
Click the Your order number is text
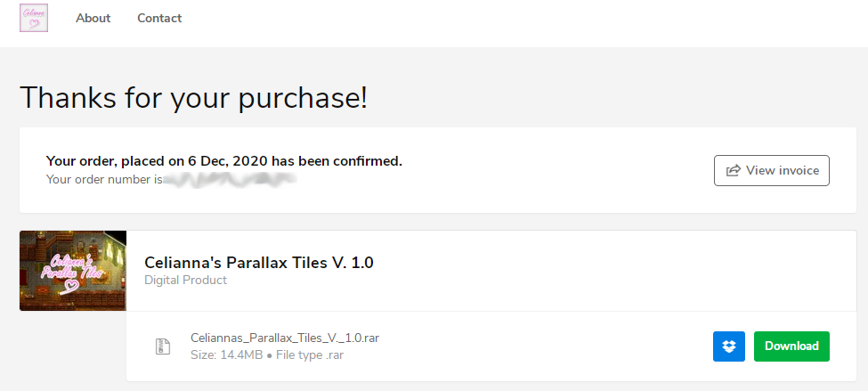pyautogui.click(x=104, y=179)
